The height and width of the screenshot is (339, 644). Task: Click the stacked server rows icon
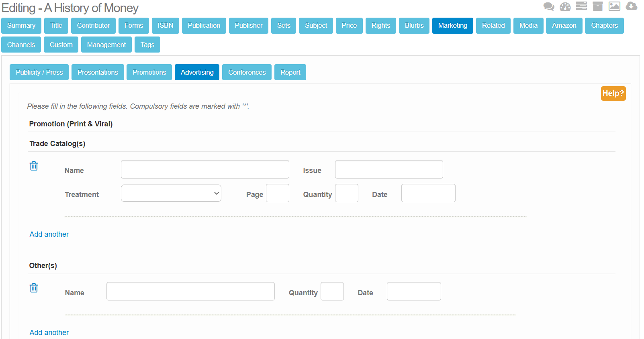pyautogui.click(x=581, y=6)
